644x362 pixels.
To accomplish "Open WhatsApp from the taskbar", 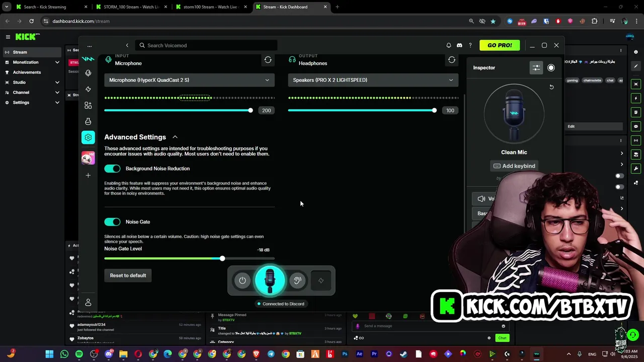I will coord(64,354).
